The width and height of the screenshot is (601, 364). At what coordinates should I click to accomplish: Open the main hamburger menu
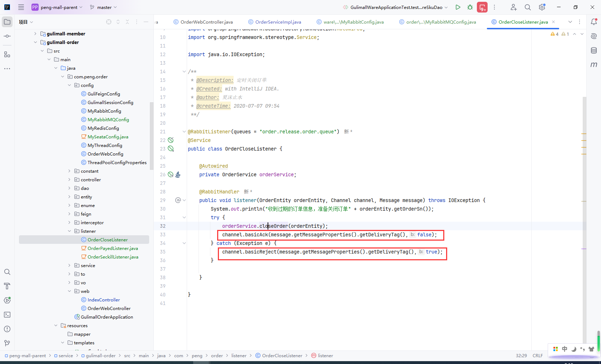pyautogui.click(x=21, y=7)
